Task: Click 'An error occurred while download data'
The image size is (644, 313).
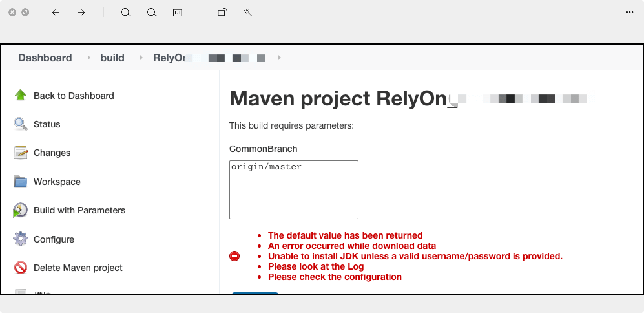Action: click(352, 246)
